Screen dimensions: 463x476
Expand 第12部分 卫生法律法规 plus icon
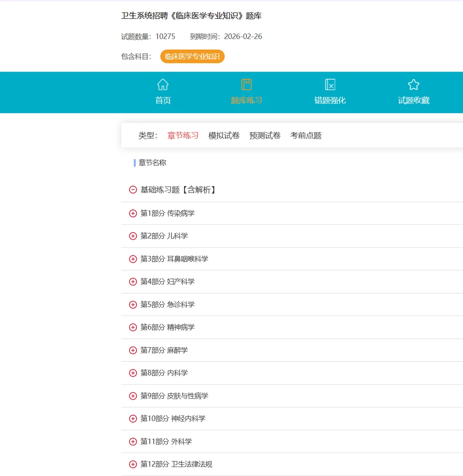click(133, 464)
